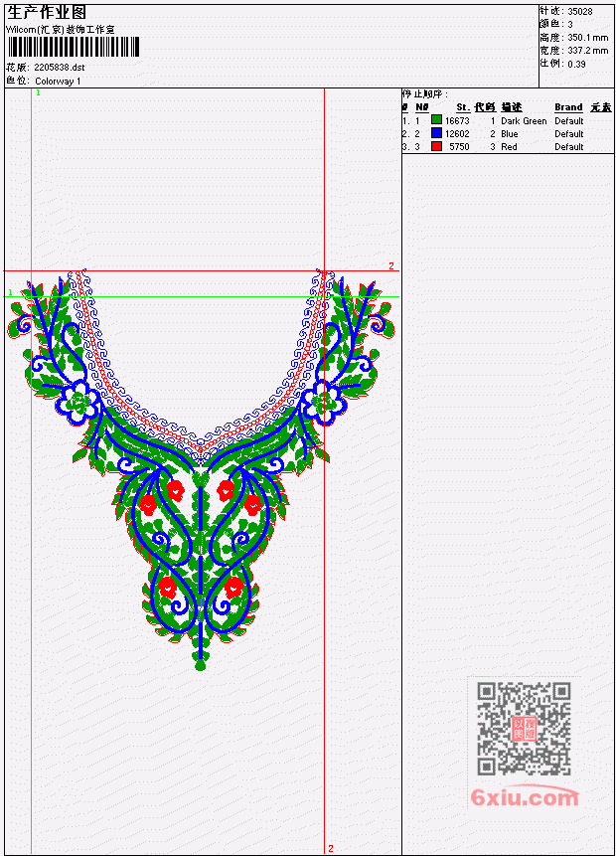Click the 代码 column header
The width and height of the screenshot is (616, 856).
click(485, 107)
